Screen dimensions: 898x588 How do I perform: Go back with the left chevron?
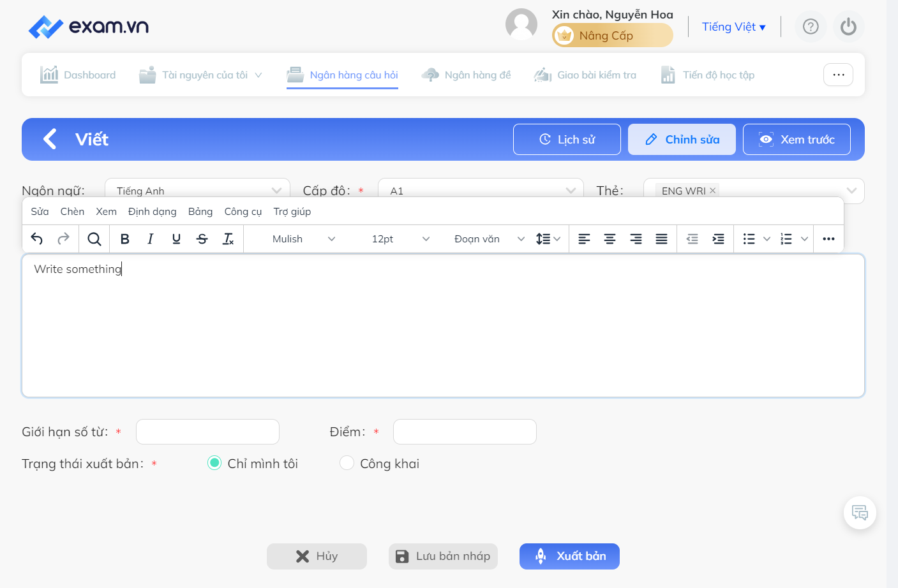(50, 139)
